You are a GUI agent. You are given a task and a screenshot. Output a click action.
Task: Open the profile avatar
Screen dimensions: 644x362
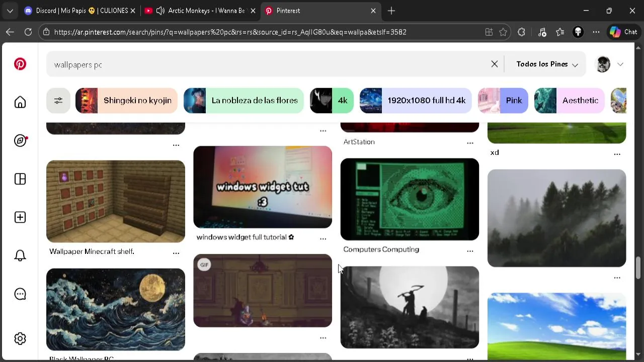click(x=603, y=64)
